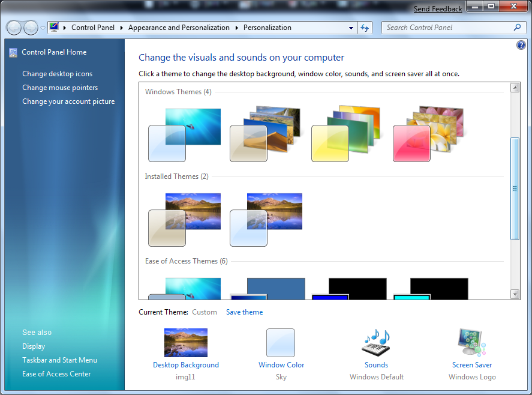Click the Save theme link
Viewport: 532px width, 395px height.
click(x=244, y=312)
